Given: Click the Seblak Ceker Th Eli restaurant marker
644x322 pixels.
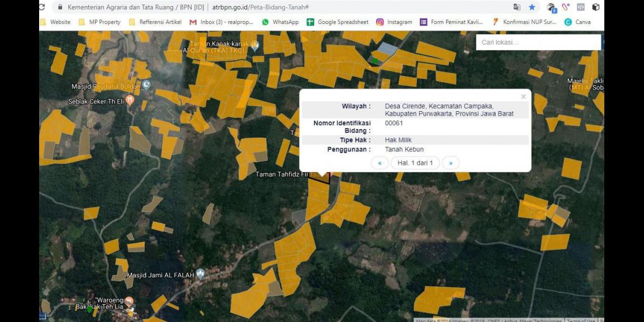Looking at the screenshot, I should click(x=130, y=101).
